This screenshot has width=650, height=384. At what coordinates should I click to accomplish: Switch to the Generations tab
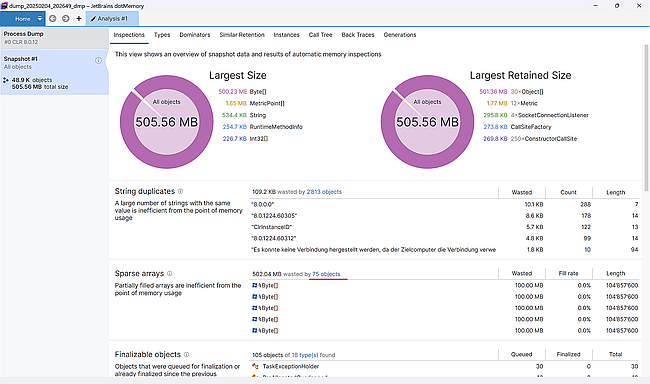click(400, 35)
